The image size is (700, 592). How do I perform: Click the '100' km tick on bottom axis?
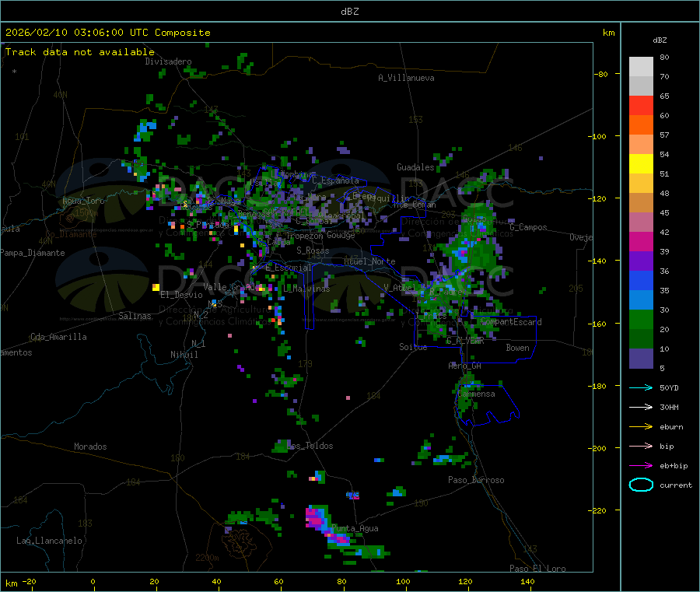point(403,581)
